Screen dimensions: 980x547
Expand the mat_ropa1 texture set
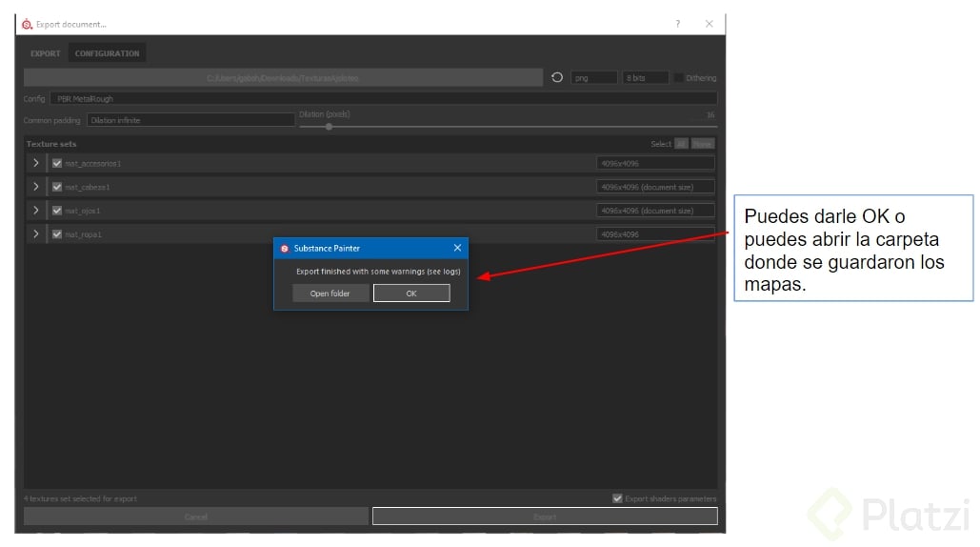(x=35, y=234)
